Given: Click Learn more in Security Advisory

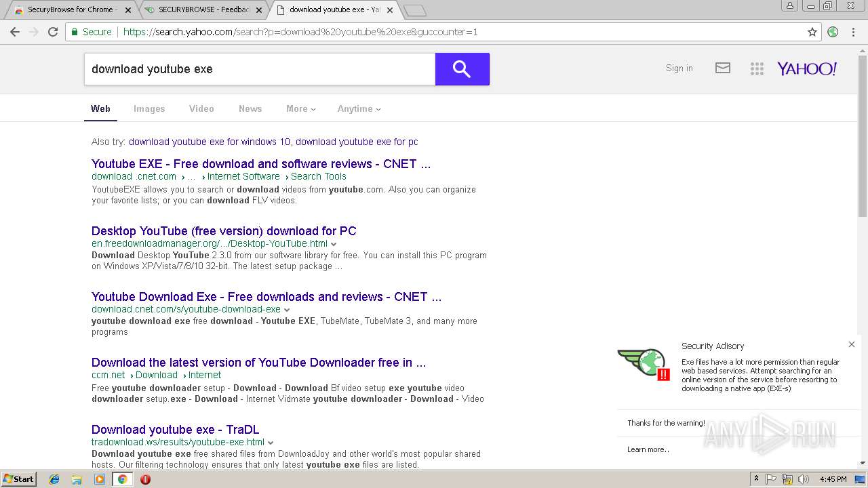Looking at the screenshot, I should pyautogui.click(x=648, y=449).
